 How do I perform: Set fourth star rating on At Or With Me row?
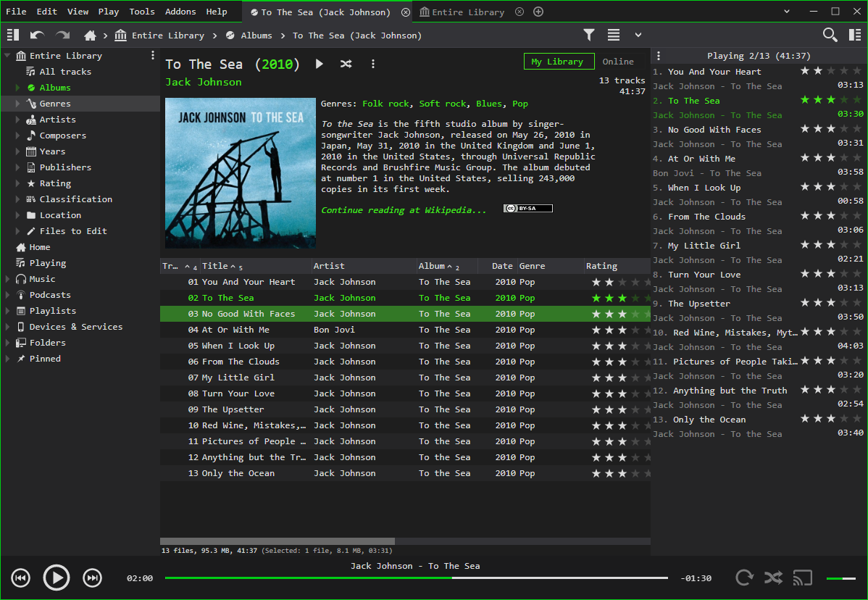[635, 330]
